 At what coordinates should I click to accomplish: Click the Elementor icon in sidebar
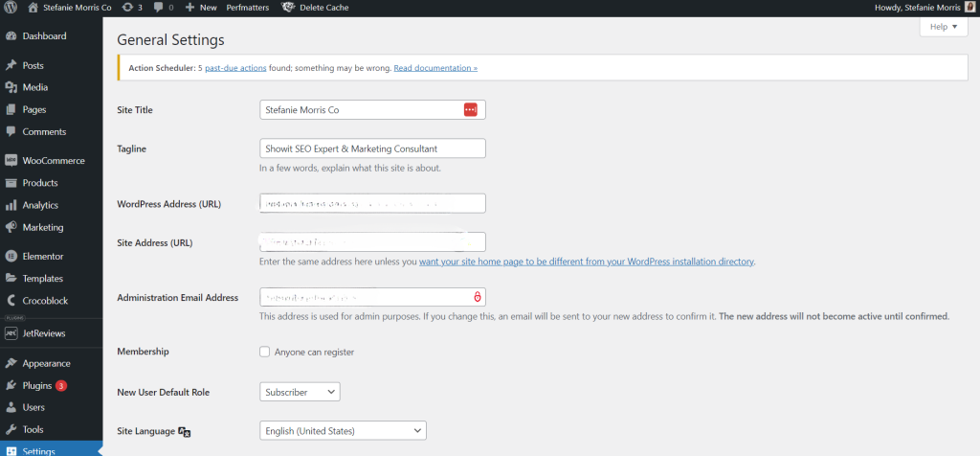[x=11, y=257]
